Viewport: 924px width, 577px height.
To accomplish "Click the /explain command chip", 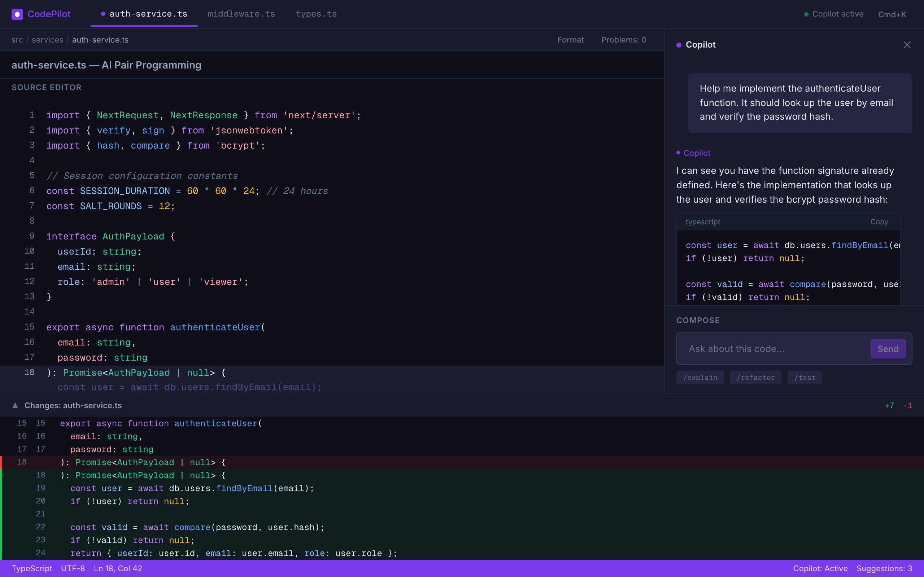I will point(700,378).
